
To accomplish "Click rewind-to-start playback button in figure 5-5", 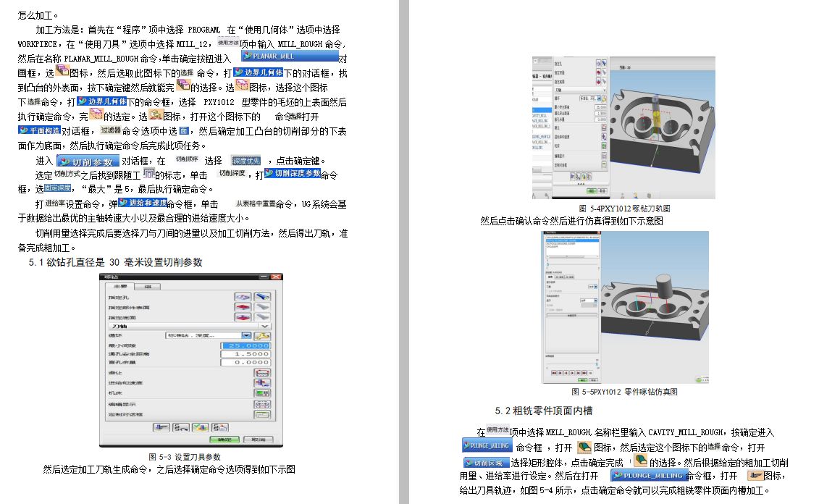I will click(x=554, y=373).
